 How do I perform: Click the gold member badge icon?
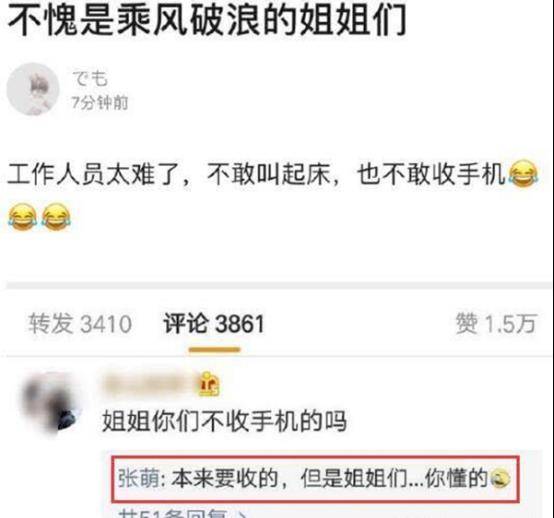tap(209, 384)
